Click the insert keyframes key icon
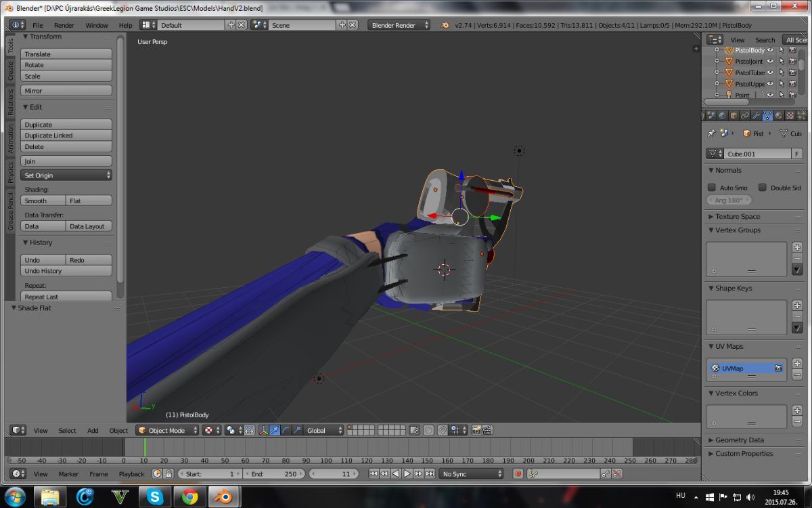 605,474
